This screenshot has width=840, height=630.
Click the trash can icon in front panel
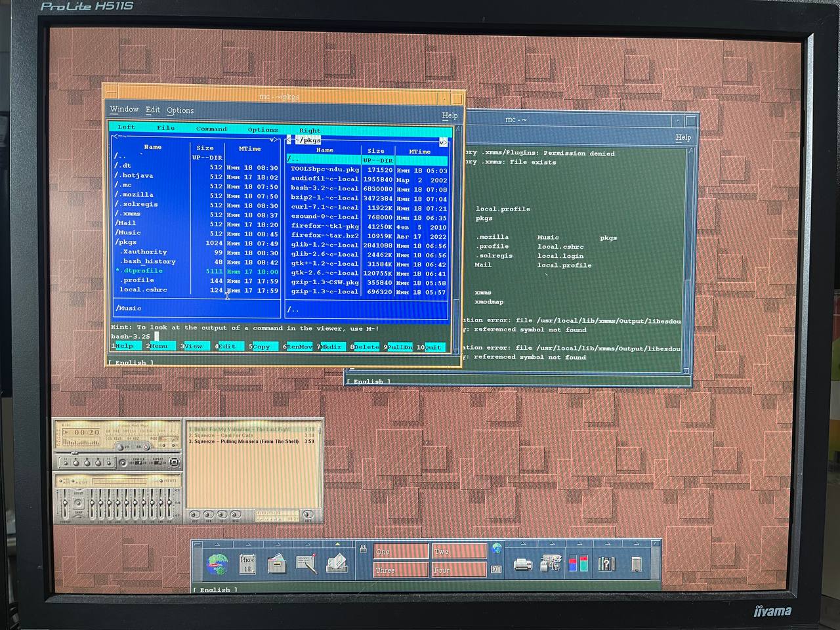[x=635, y=564]
